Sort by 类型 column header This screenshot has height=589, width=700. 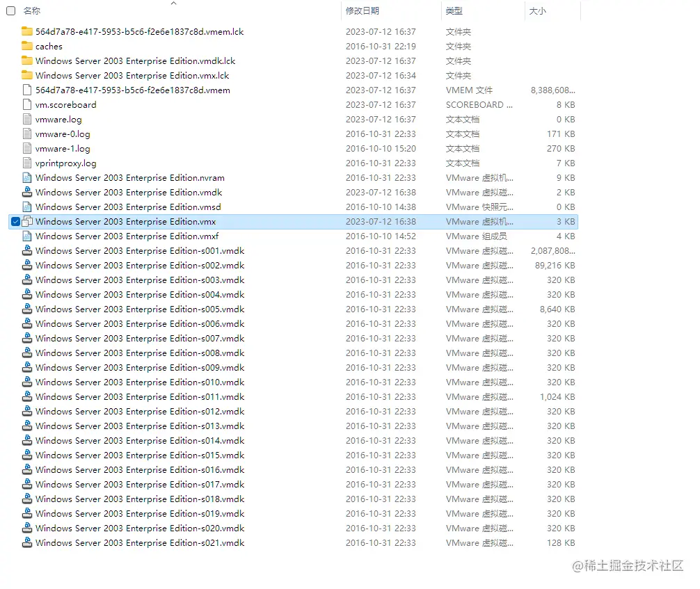pyautogui.click(x=454, y=10)
